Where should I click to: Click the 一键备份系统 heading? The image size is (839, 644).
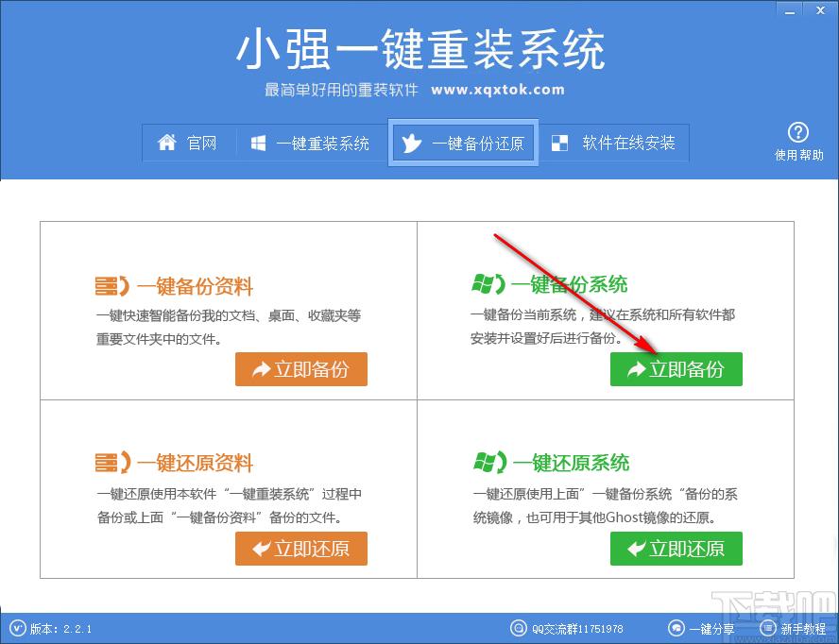pyautogui.click(x=570, y=284)
